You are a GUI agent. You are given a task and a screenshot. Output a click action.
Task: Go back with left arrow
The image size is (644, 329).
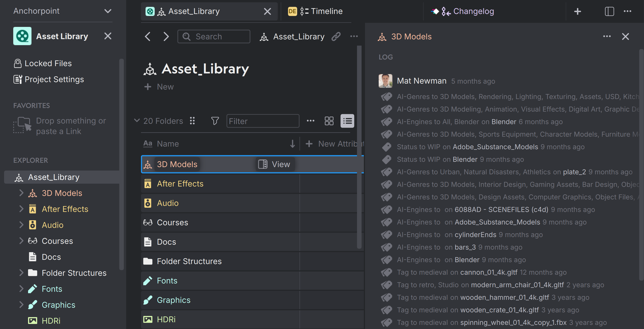(148, 37)
